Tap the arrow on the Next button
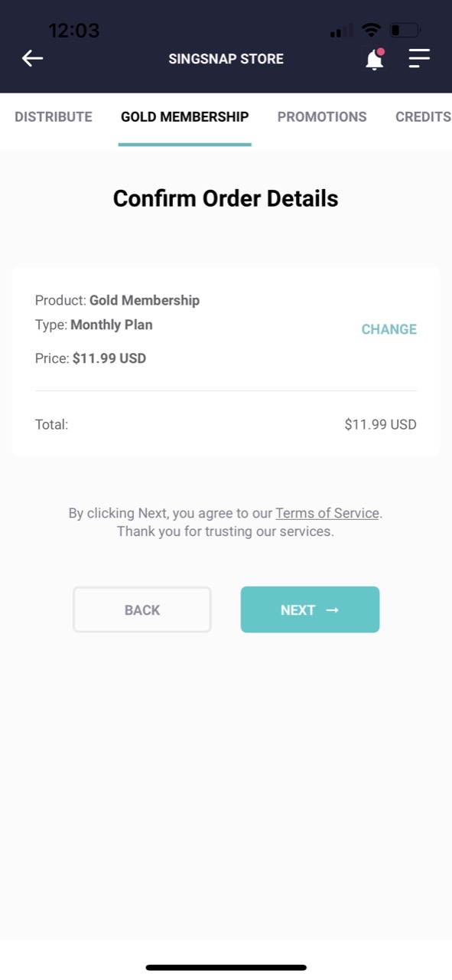 point(332,610)
